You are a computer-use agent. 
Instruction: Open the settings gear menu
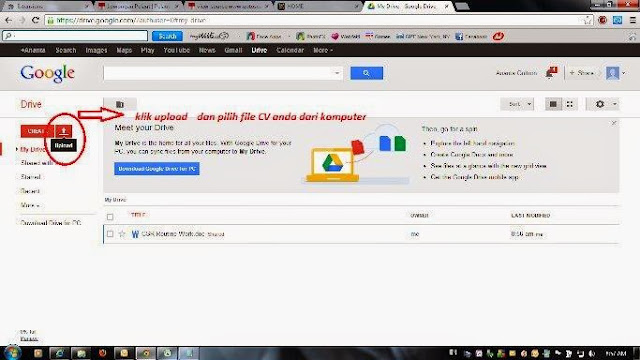coord(603,104)
